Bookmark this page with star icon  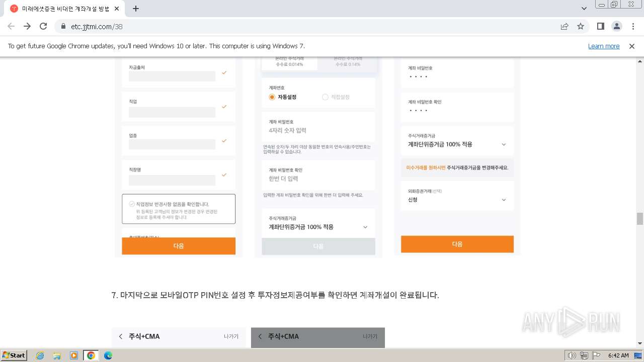(581, 26)
